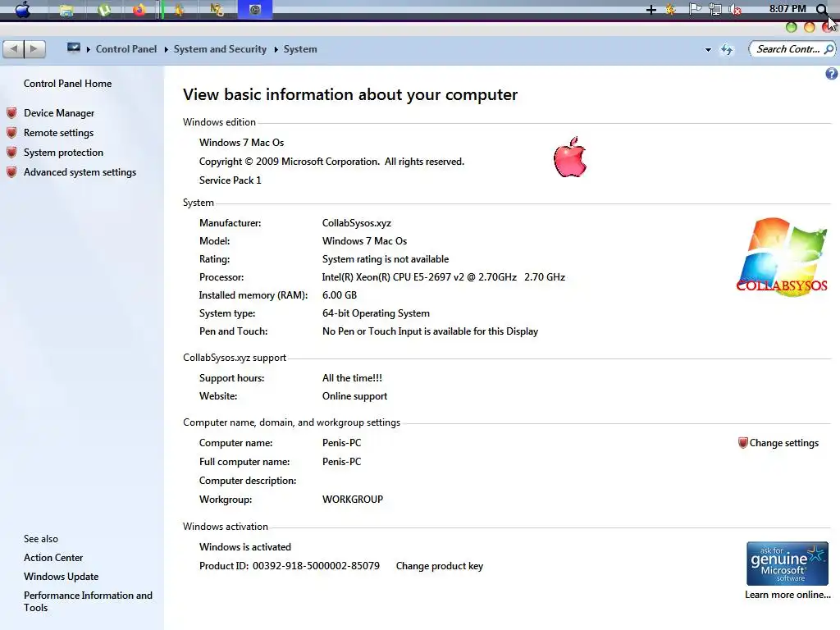Expand the arrow after System and Security breadcrumb
840x630 pixels.
click(276, 49)
